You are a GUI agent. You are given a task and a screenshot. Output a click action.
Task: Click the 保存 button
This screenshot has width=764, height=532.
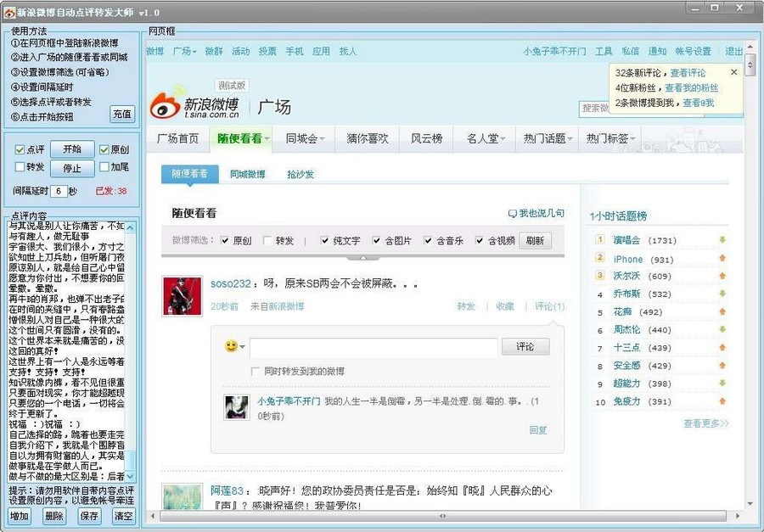click(x=88, y=516)
